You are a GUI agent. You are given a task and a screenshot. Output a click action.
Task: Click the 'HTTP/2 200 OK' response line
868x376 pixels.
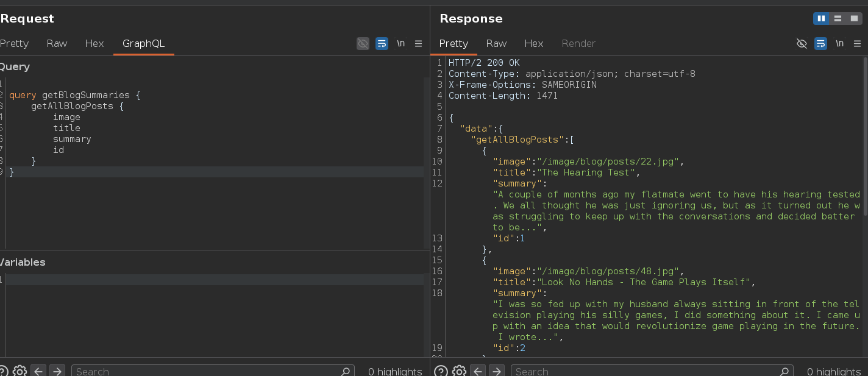484,63
